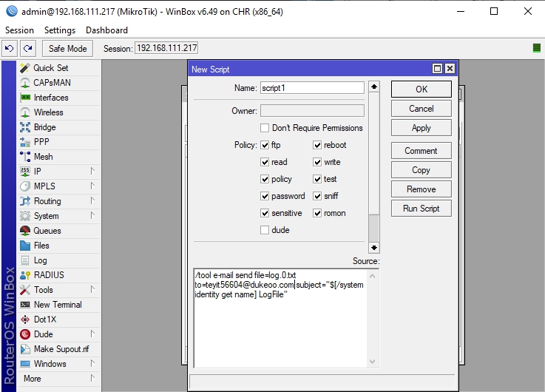This screenshot has height=392, width=545.
Task: Click the Dude red icon
Action: (25, 334)
